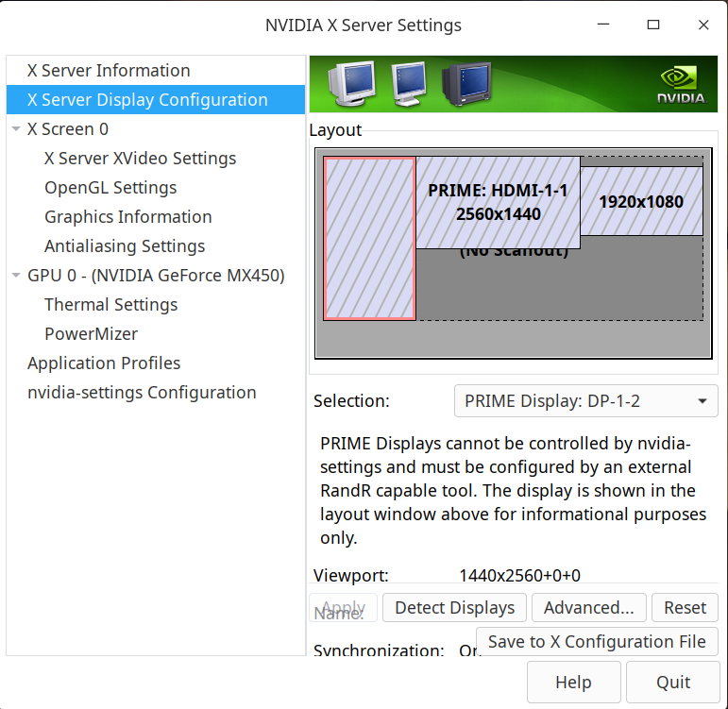Collapse the X Screen 0 tree node
Viewport: 728px width, 709px height.
coord(16,129)
